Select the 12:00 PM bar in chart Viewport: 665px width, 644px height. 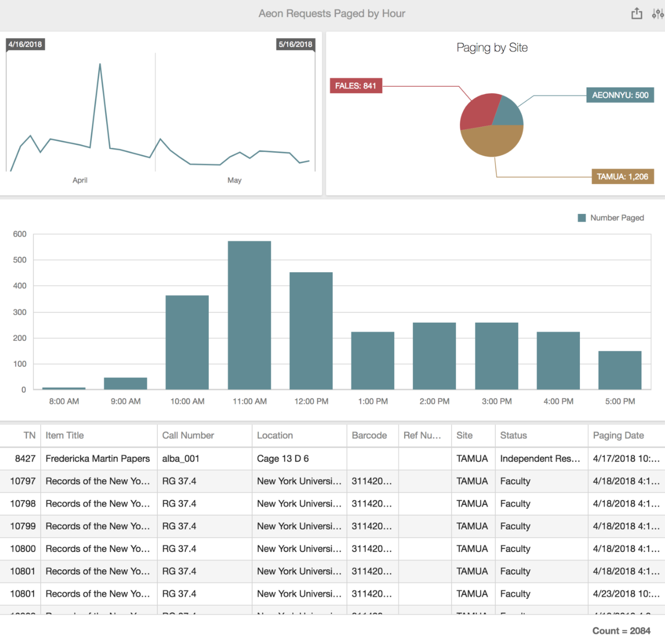[x=311, y=331]
